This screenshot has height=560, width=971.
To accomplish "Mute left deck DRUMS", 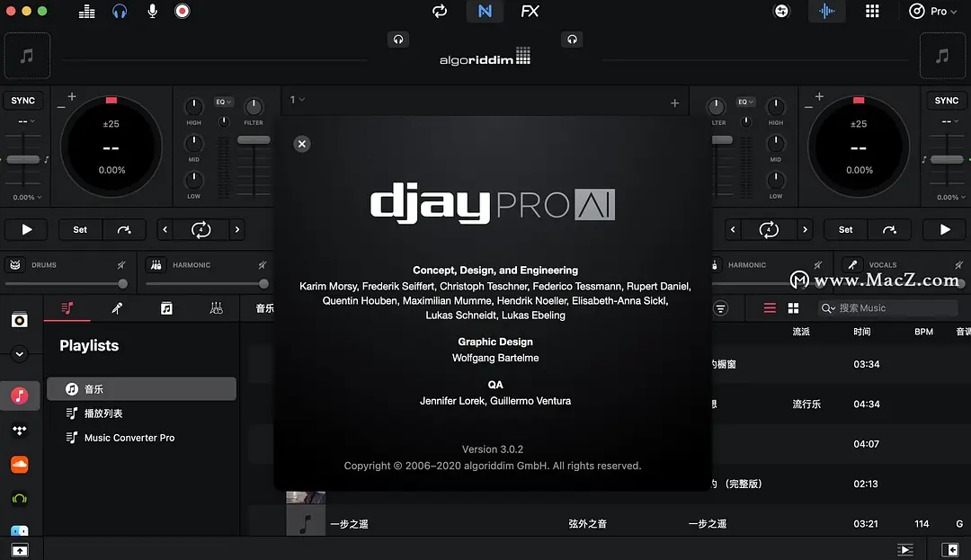I will (121, 265).
